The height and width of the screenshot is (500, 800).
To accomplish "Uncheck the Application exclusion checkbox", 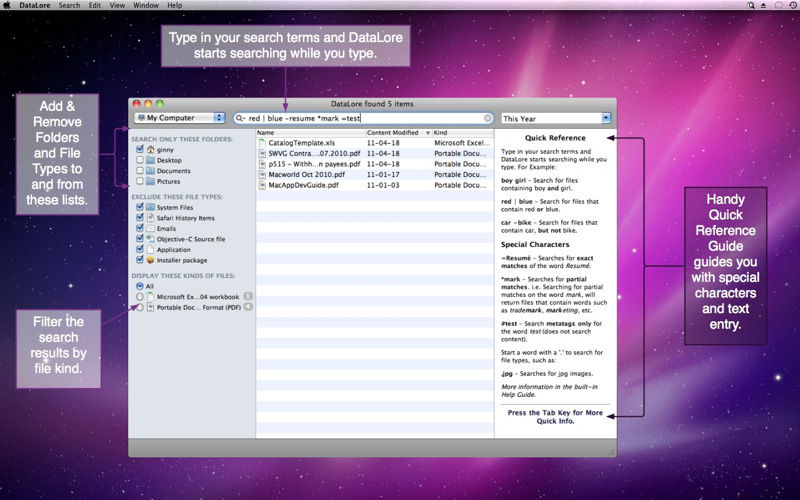I will coord(140,249).
